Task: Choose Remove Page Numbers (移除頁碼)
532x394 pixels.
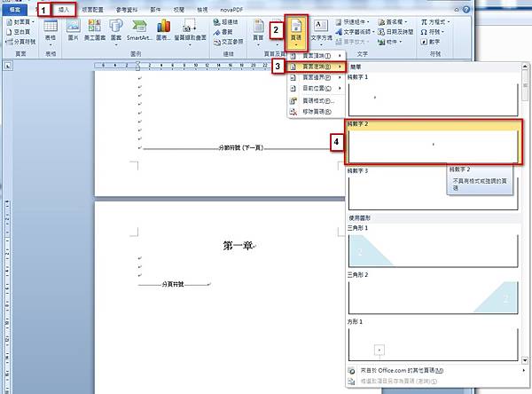Action: [317, 112]
